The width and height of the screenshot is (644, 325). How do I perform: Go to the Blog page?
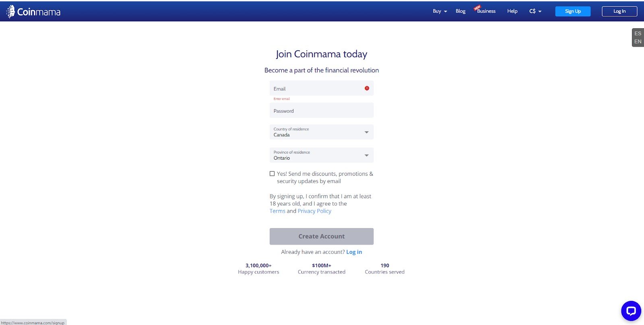point(460,11)
